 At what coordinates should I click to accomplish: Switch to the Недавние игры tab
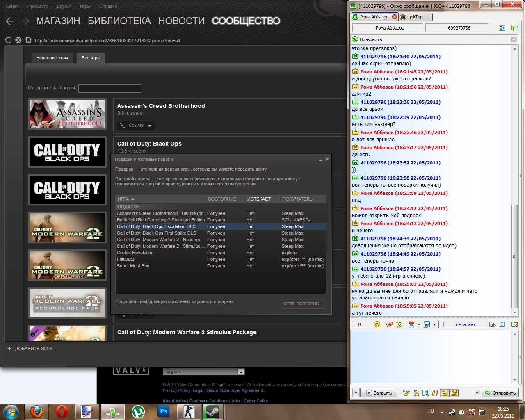pos(52,58)
